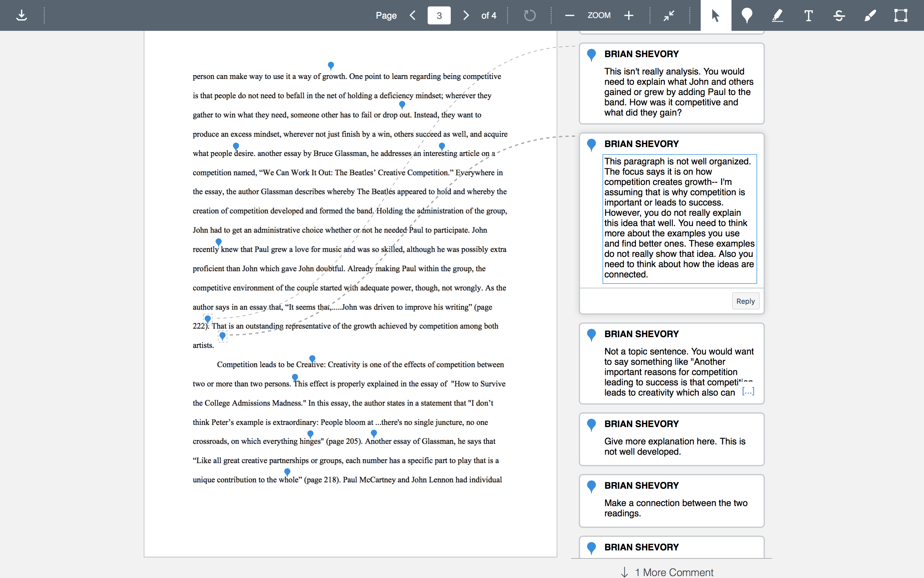Click comment pin above 'out. Instead'
This screenshot has height=578, width=924.
click(x=402, y=105)
